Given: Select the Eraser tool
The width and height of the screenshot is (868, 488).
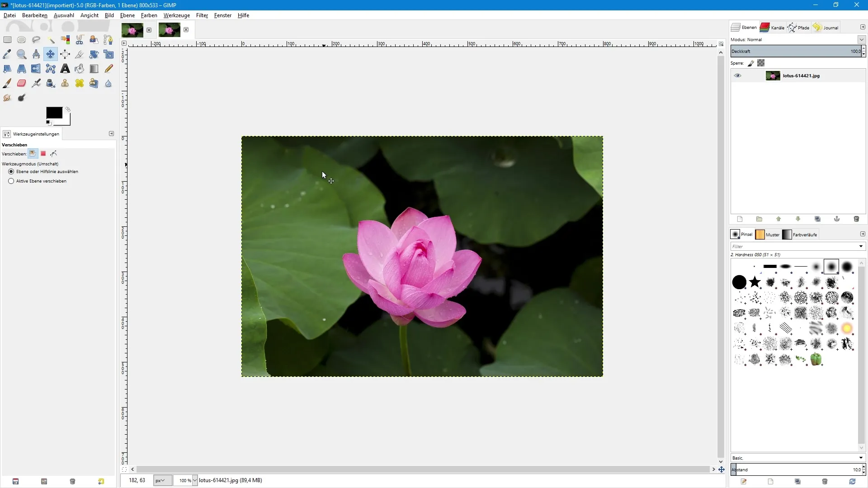Looking at the screenshot, I should pyautogui.click(x=22, y=83).
